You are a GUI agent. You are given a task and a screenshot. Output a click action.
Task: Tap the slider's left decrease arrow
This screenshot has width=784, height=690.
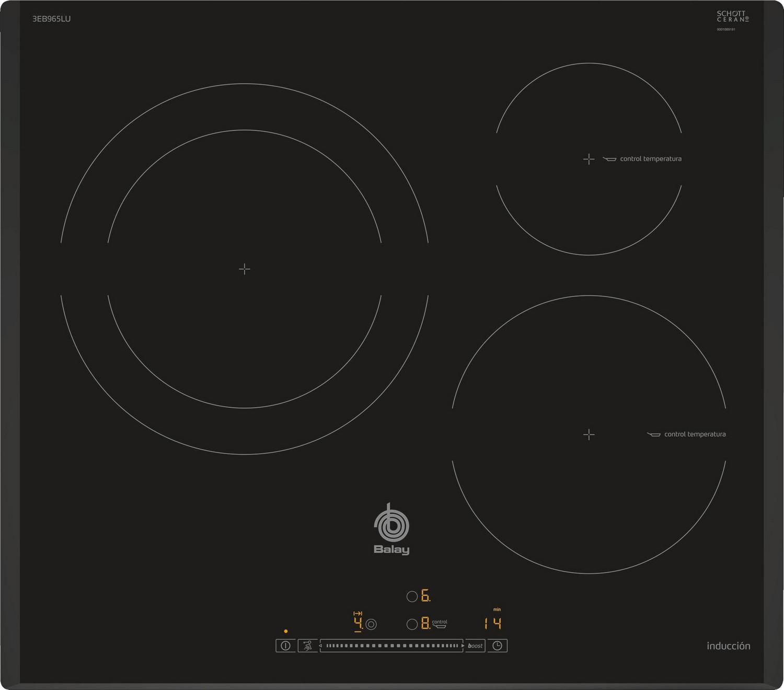point(320,646)
